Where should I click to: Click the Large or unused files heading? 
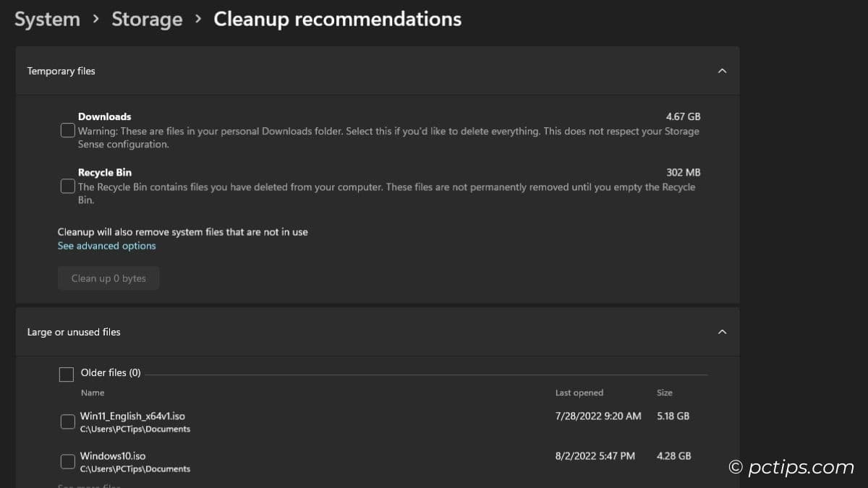click(74, 331)
